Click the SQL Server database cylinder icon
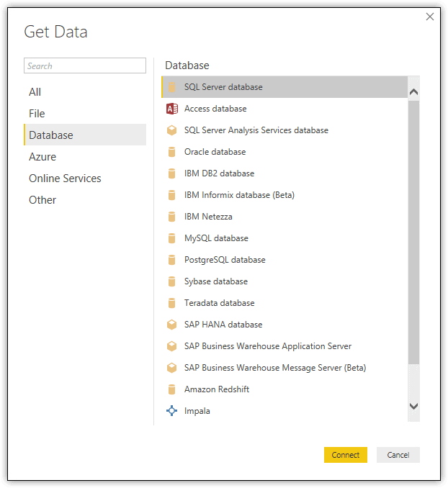The height and width of the screenshot is (488, 448). point(171,87)
